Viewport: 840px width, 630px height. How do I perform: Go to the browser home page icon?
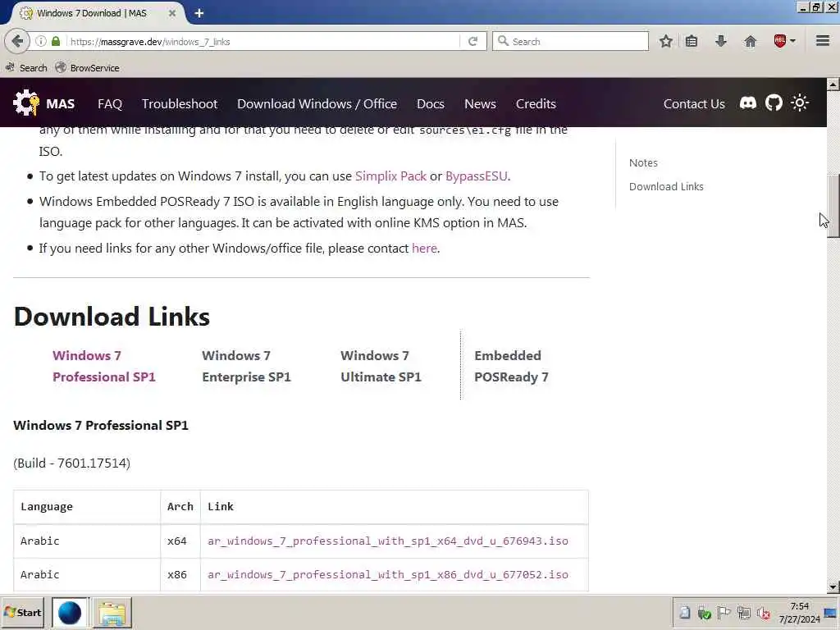coord(751,41)
